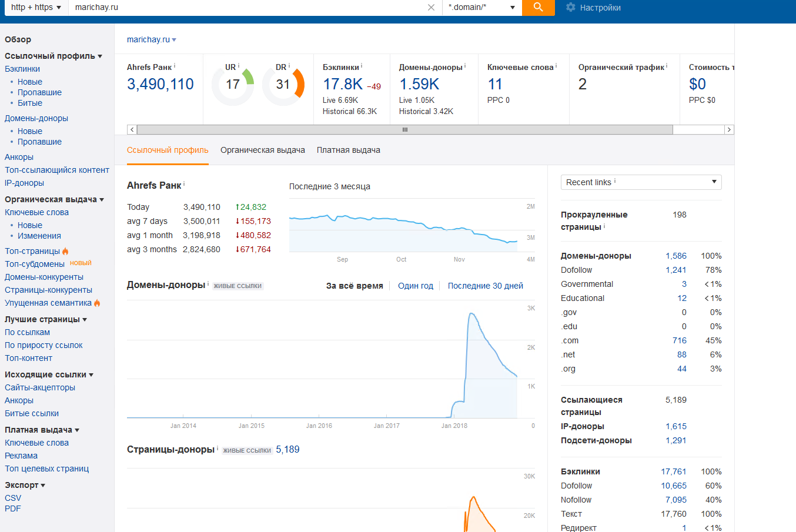
Task: Click the info icon beside DR
Action: (289, 66)
